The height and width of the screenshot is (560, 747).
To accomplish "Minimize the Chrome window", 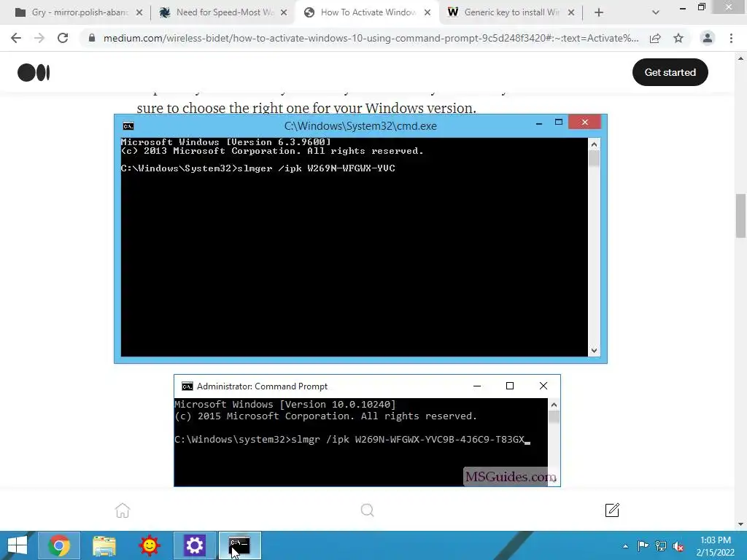I will (682, 7).
